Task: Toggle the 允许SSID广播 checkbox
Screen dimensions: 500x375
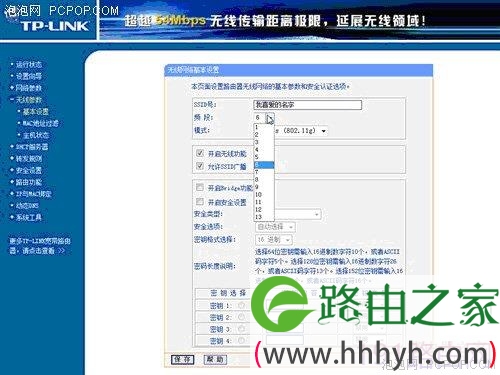Action: tap(200, 166)
